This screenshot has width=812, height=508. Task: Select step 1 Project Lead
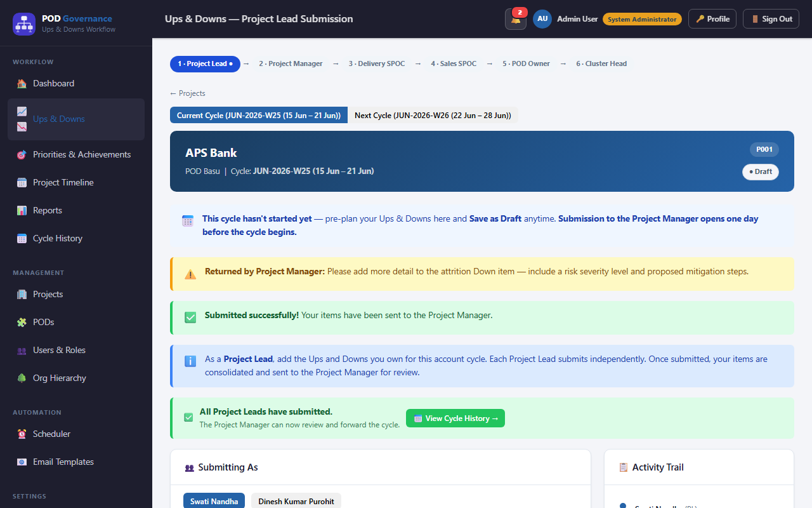tap(205, 64)
